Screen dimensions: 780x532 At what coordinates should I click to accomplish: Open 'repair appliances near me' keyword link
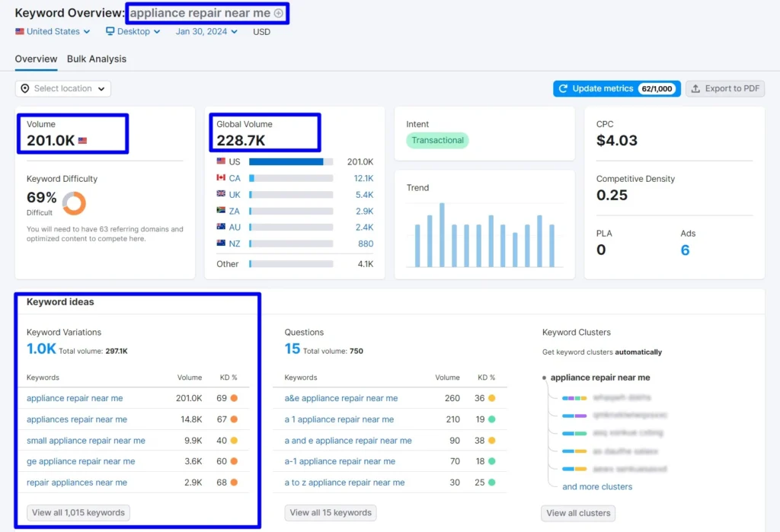pos(77,483)
